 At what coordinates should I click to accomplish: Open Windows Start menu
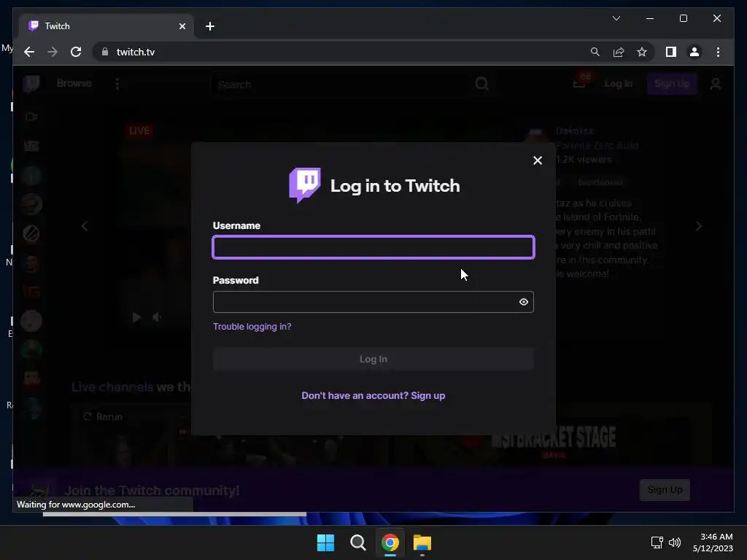click(326, 542)
